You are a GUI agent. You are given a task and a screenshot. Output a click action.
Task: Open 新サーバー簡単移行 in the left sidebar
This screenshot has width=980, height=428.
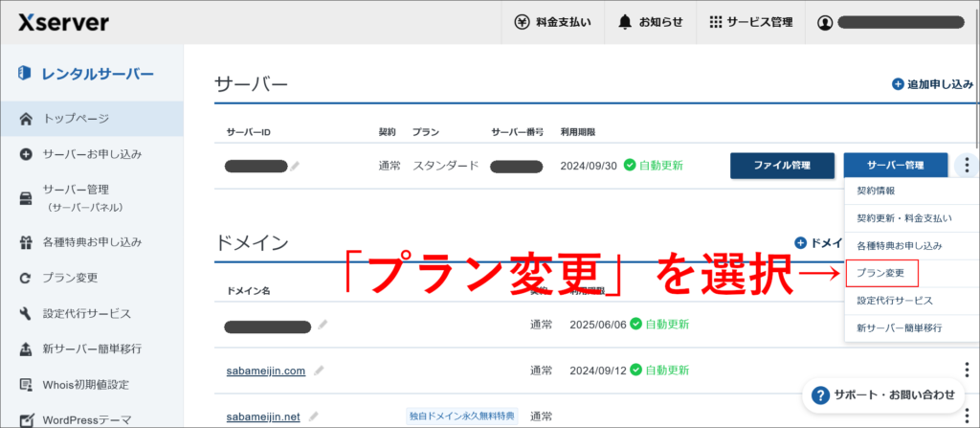(92, 349)
